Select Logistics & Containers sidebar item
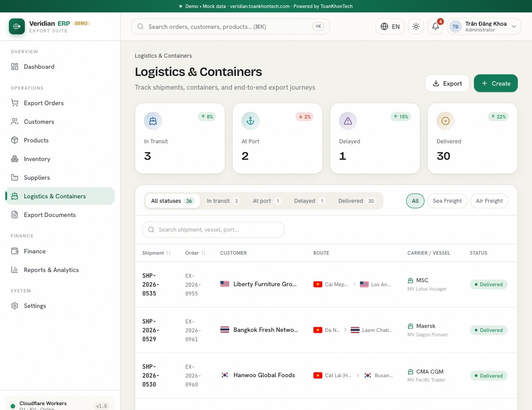532x410 pixels. [60, 196]
